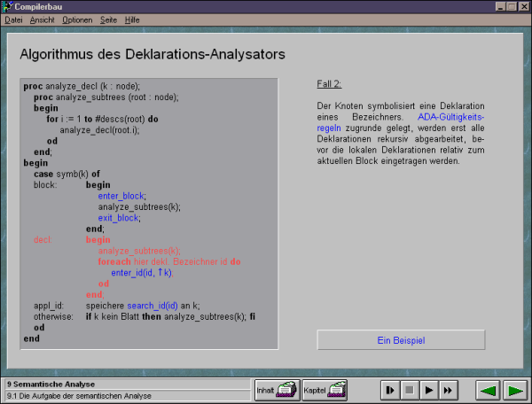The image size is (532, 404).
Task: Open the Optionen menu
Action: pos(77,20)
